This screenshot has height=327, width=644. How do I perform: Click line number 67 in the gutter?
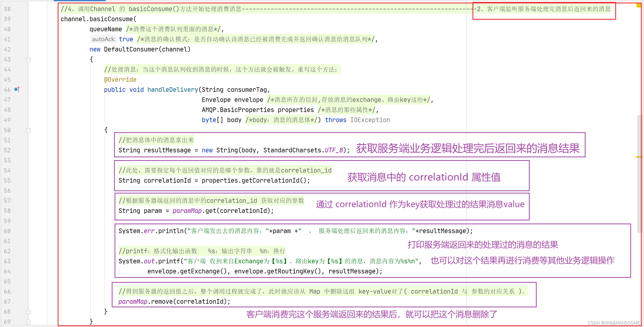(x=7, y=302)
